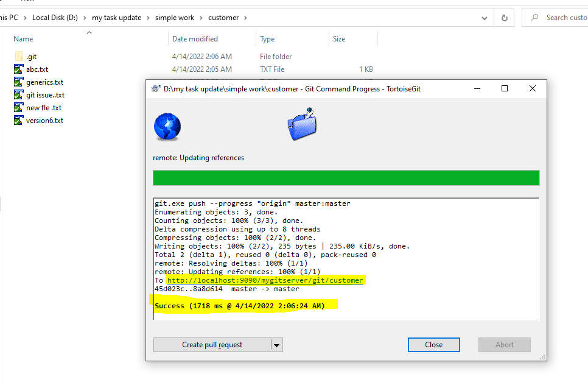Click the git issue..txt file icon
The height and width of the screenshot is (385, 588).
point(19,94)
